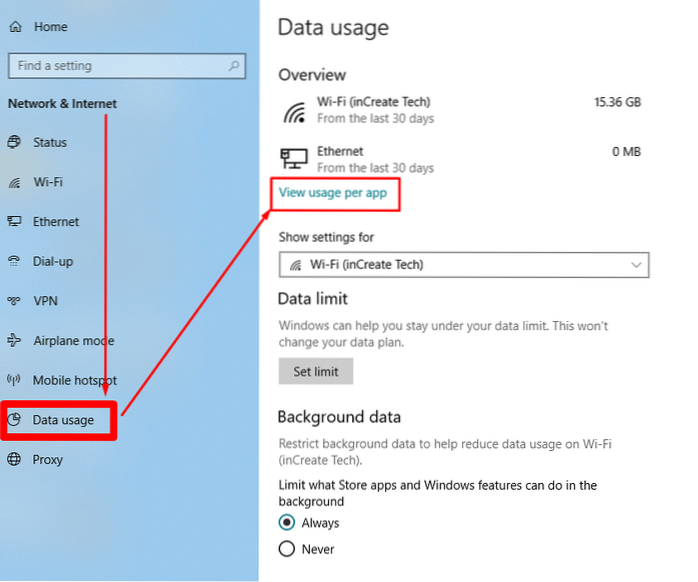Click the Mobile hotspot icon
The height and width of the screenshot is (582, 698).
[15, 380]
